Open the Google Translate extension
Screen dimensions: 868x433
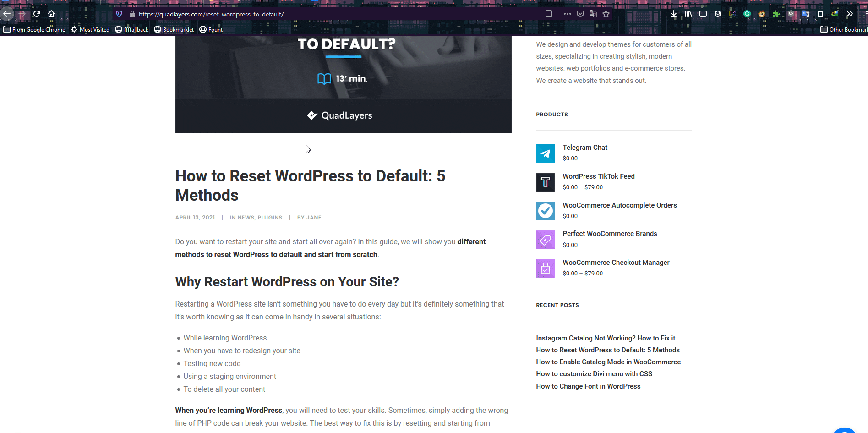(x=806, y=14)
